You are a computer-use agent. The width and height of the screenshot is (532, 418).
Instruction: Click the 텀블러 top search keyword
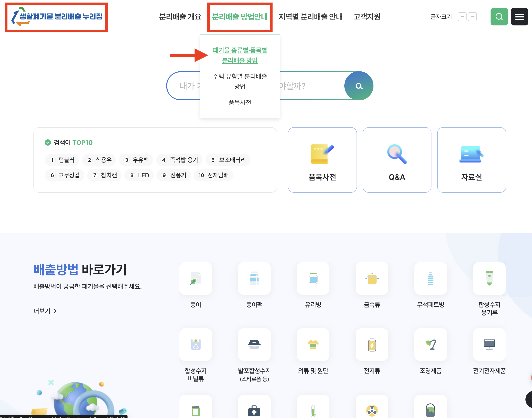coord(62,160)
